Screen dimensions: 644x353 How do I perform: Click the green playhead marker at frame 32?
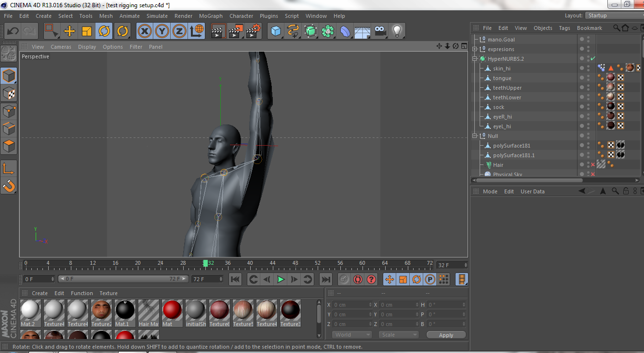[x=205, y=263]
